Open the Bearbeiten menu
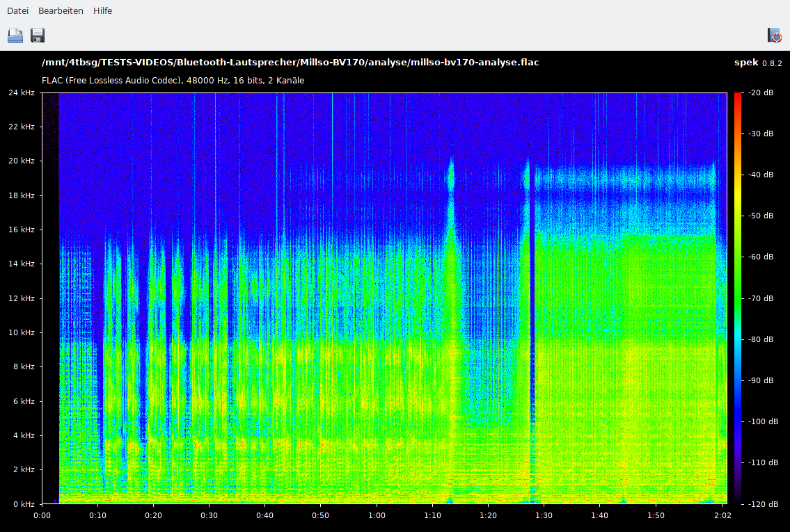This screenshot has height=532, width=790. click(x=61, y=10)
